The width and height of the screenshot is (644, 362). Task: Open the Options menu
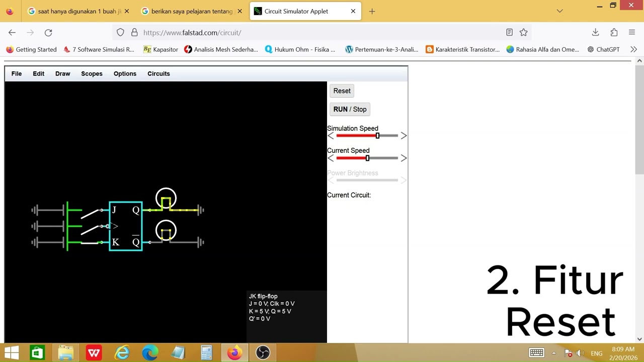[125, 73]
